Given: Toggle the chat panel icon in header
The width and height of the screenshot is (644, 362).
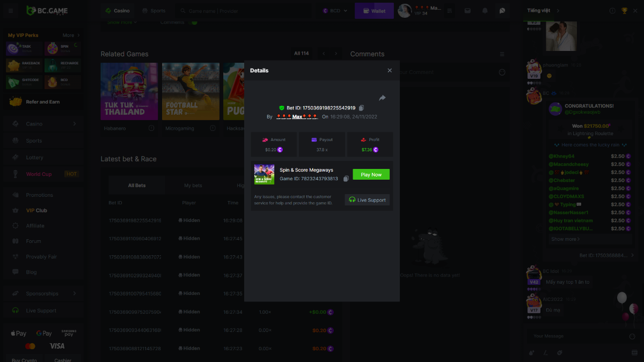Looking at the screenshot, I should click(x=502, y=11).
